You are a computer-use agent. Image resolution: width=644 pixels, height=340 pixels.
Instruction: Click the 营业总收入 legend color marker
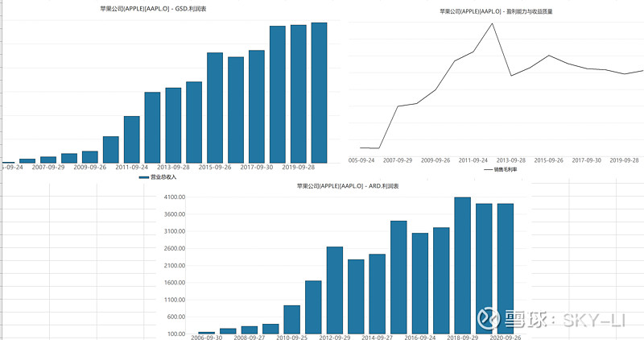coord(144,177)
